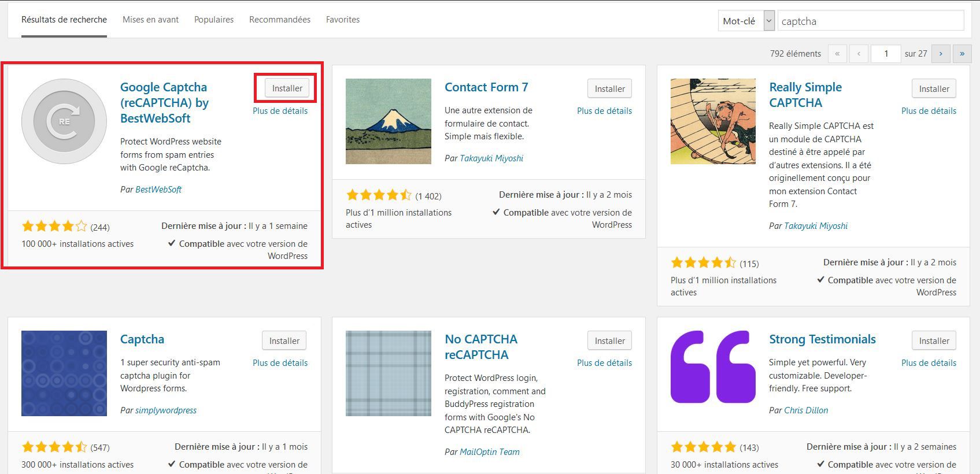This screenshot has height=474, width=980.
Task: Open the No CAPTCHA reCAPTCHA title link
Action: 481,347
